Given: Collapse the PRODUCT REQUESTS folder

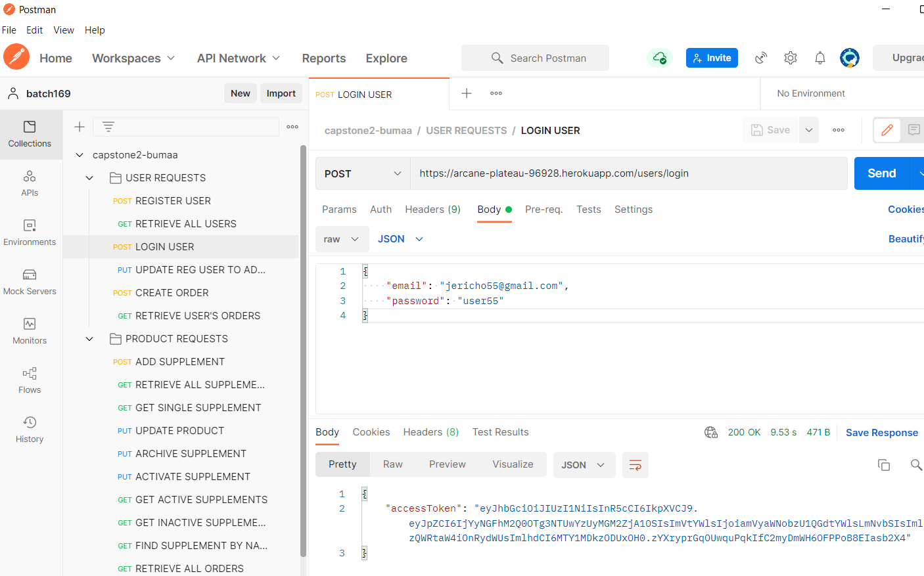Looking at the screenshot, I should pos(89,339).
